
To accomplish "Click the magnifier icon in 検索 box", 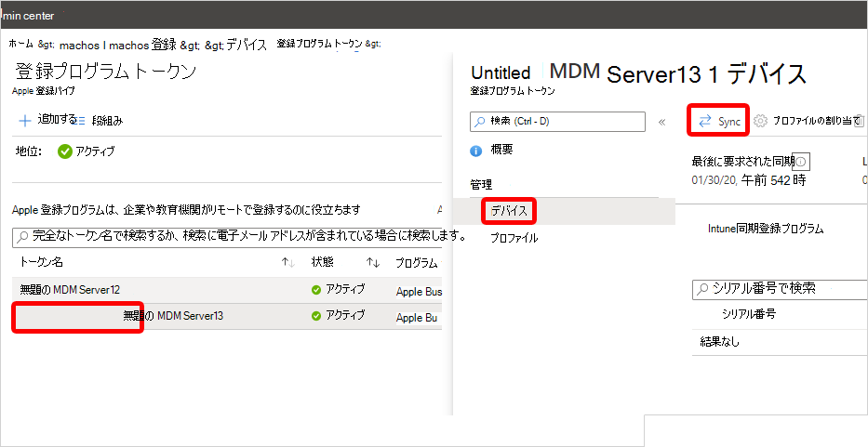I will pos(480,122).
